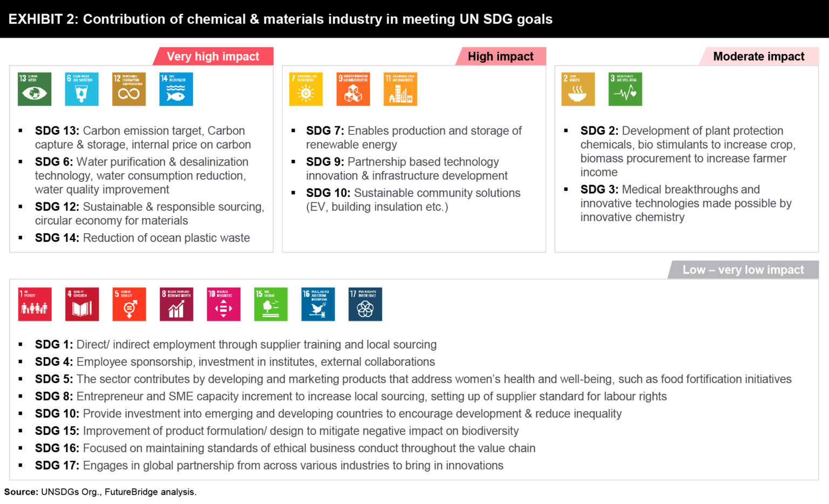829x504 pixels.
Task: Select the Low – very low impact label
Action: click(x=743, y=270)
